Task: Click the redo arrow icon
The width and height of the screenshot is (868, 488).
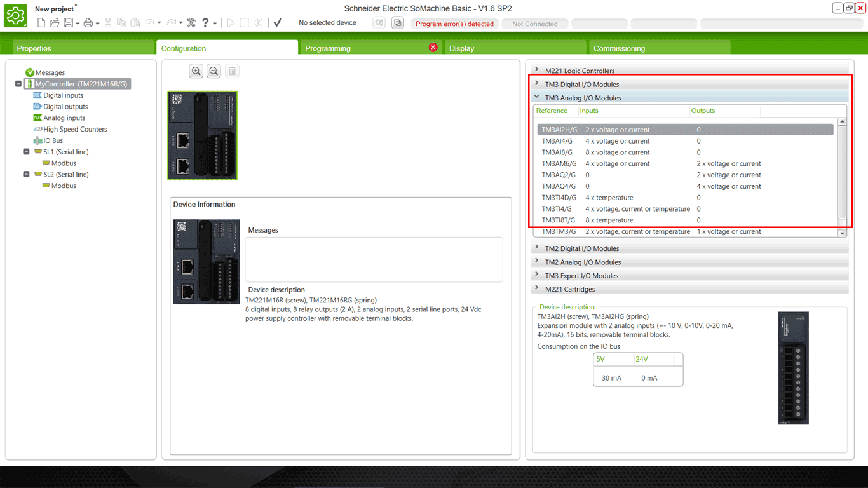Action: coord(171,23)
